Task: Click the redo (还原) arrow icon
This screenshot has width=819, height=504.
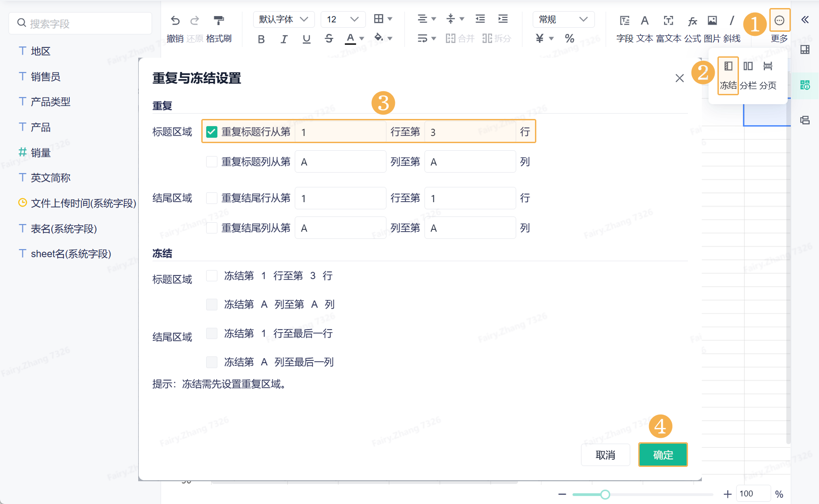Action: click(x=195, y=20)
